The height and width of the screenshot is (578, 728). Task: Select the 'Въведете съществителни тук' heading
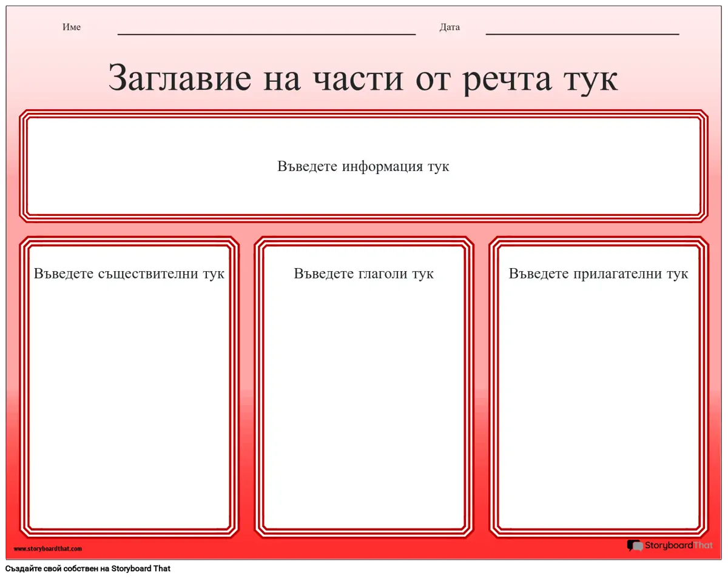tap(129, 274)
